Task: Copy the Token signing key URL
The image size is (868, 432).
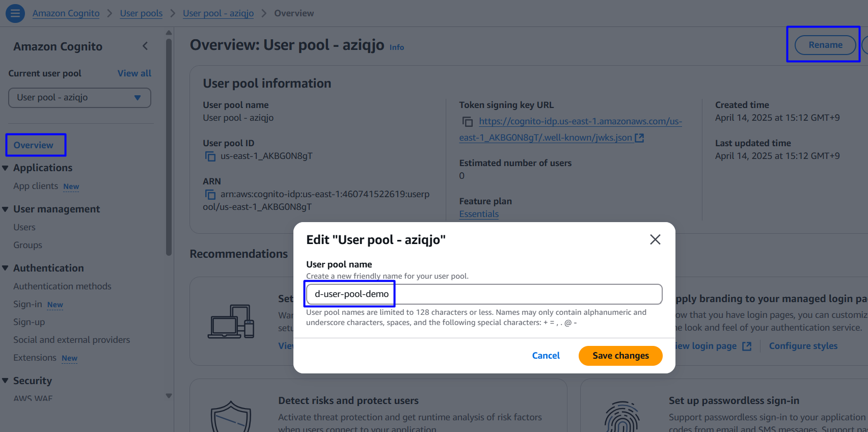Action: [x=467, y=122]
